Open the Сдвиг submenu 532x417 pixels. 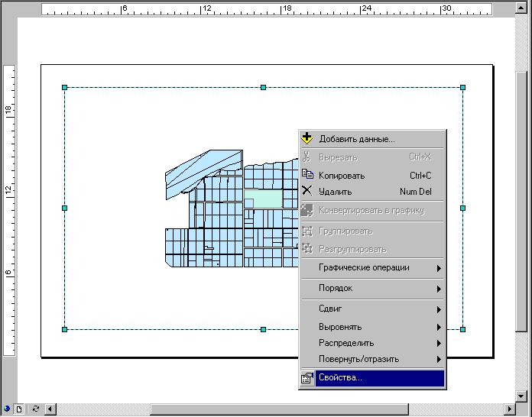click(x=372, y=309)
